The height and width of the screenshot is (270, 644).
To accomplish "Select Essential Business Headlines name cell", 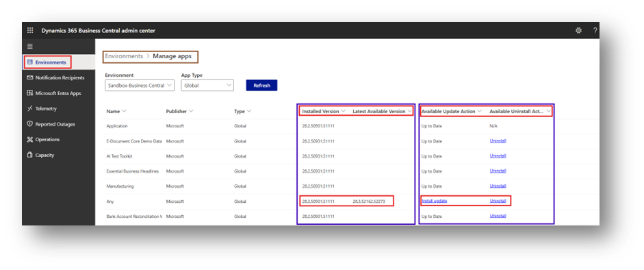I will [132, 171].
